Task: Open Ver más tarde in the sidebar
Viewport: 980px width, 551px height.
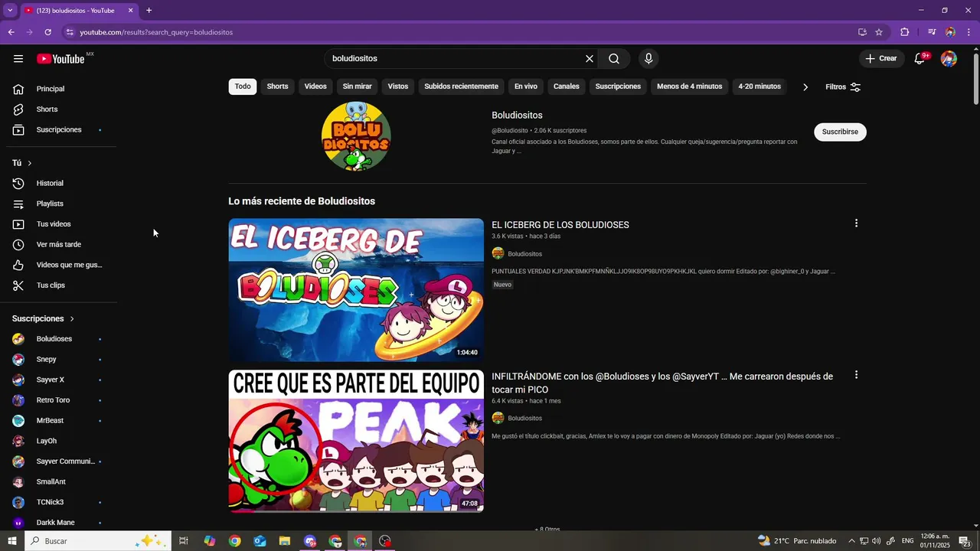Action: coord(58,245)
